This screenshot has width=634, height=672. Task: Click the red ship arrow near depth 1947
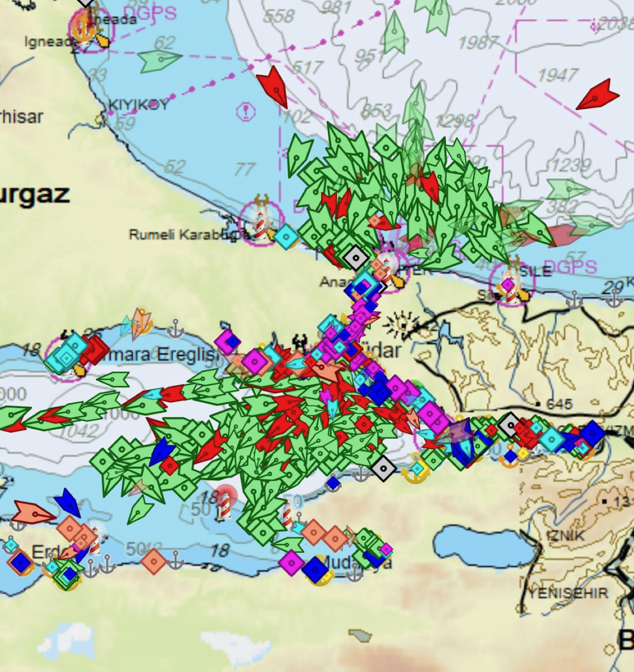pyautogui.click(x=599, y=97)
